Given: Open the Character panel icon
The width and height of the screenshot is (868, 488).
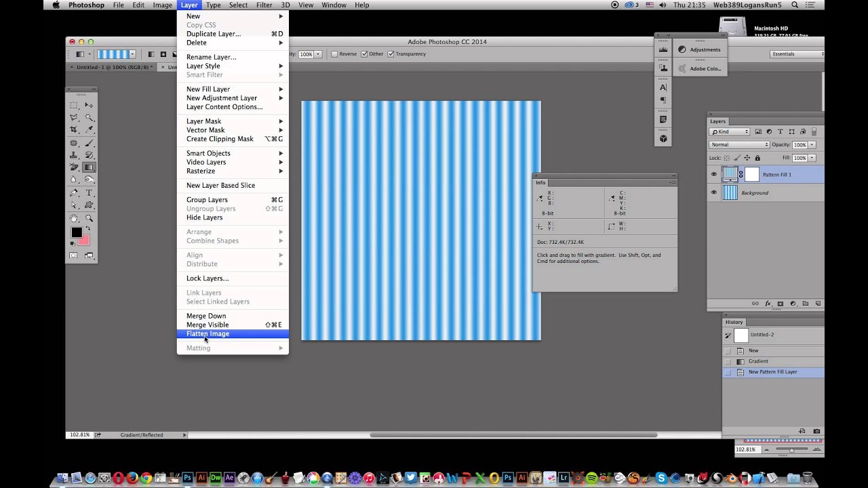Looking at the screenshot, I should click(x=663, y=87).
